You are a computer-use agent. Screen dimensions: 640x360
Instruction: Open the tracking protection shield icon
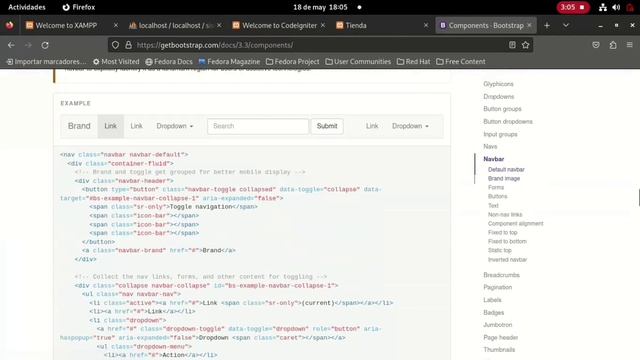click(x=116, y=45)
